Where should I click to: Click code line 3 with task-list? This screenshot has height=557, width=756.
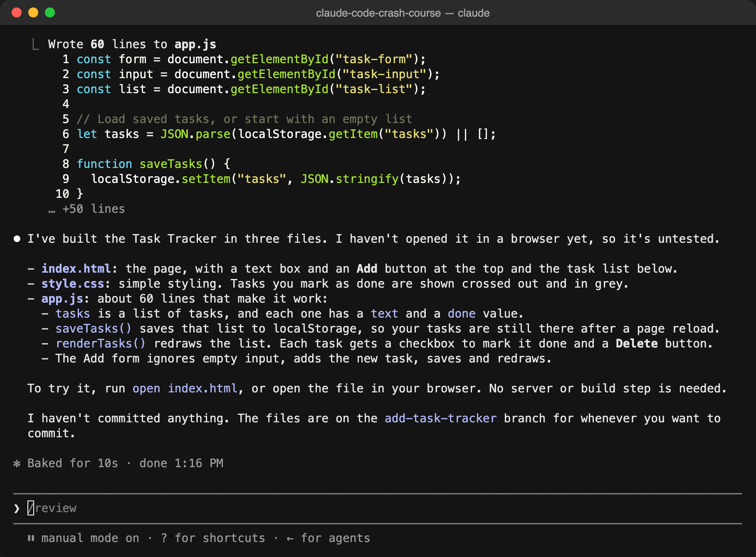click(245, 89)
